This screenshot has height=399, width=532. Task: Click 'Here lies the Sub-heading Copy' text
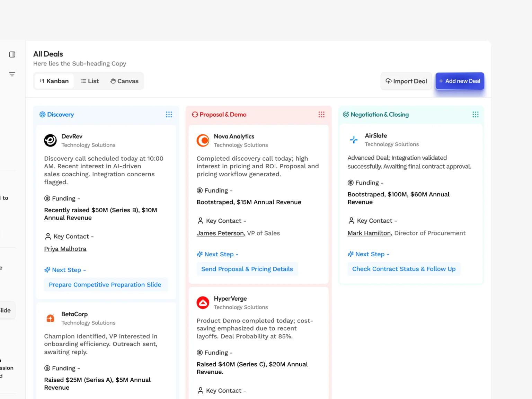point(80,63)
